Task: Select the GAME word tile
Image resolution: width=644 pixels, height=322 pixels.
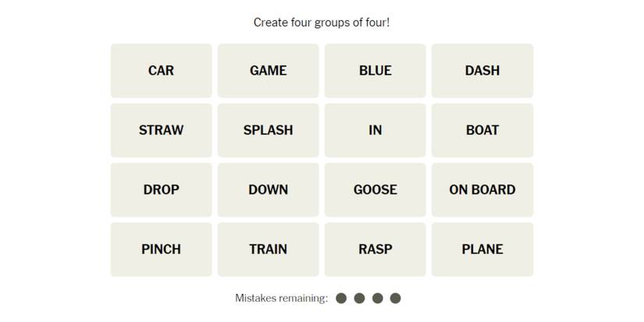Action: point(268,71)
